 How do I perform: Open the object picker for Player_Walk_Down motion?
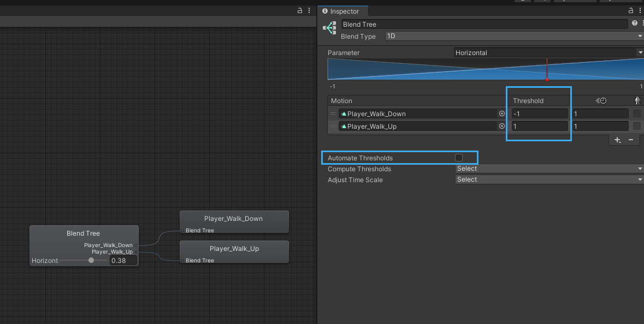(501, 114)
